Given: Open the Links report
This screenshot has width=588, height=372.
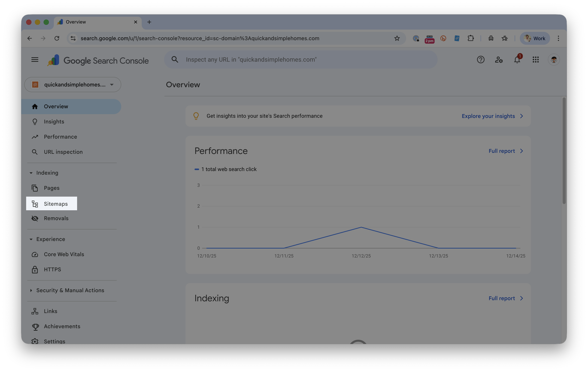Looking at the screenshot, I should point(50,311).
